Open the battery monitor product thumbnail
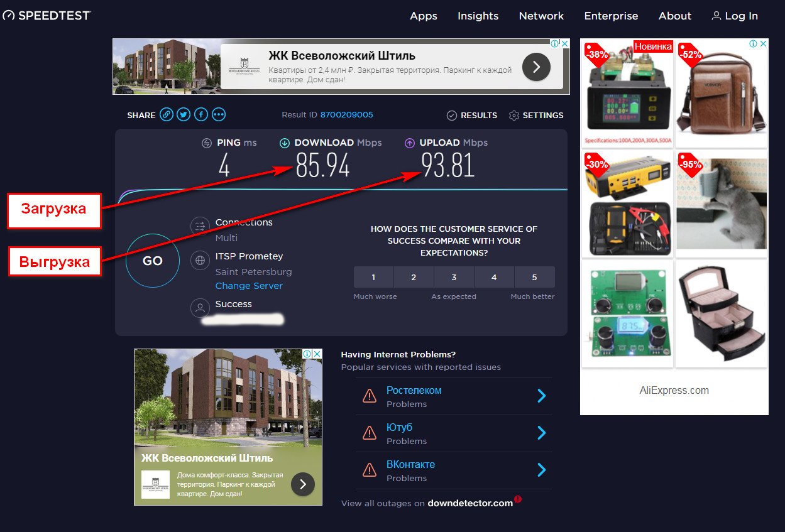This screenshot has height=532, width=785. coord(627,94)
